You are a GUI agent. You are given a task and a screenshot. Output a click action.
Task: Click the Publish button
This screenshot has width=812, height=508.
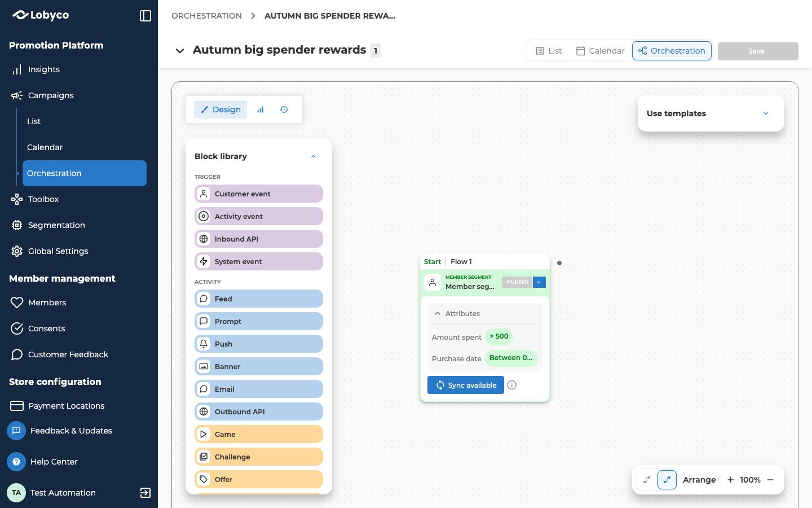pos(517,282)
